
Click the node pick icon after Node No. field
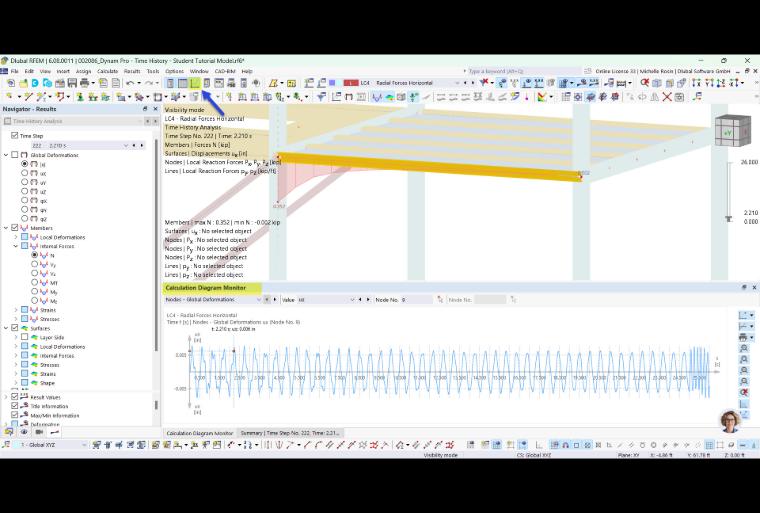(440, 300)
